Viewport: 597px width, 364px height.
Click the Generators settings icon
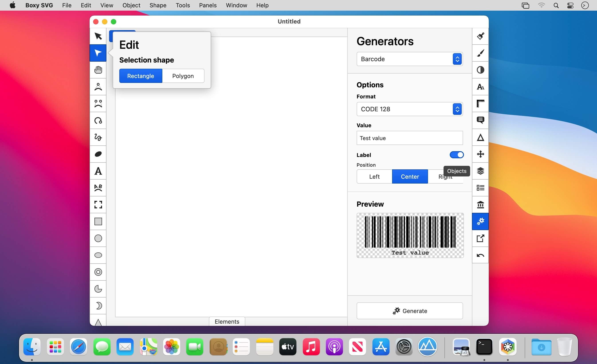point(481,222)
